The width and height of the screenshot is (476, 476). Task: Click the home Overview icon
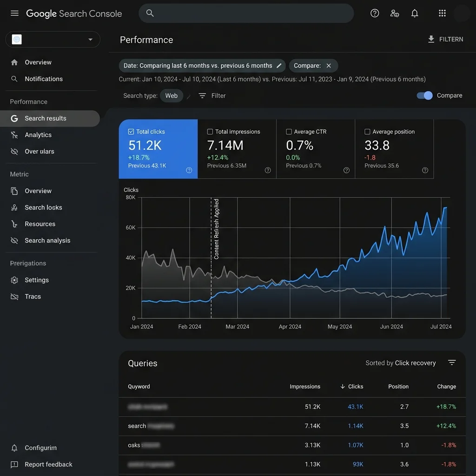click(14, 62)
